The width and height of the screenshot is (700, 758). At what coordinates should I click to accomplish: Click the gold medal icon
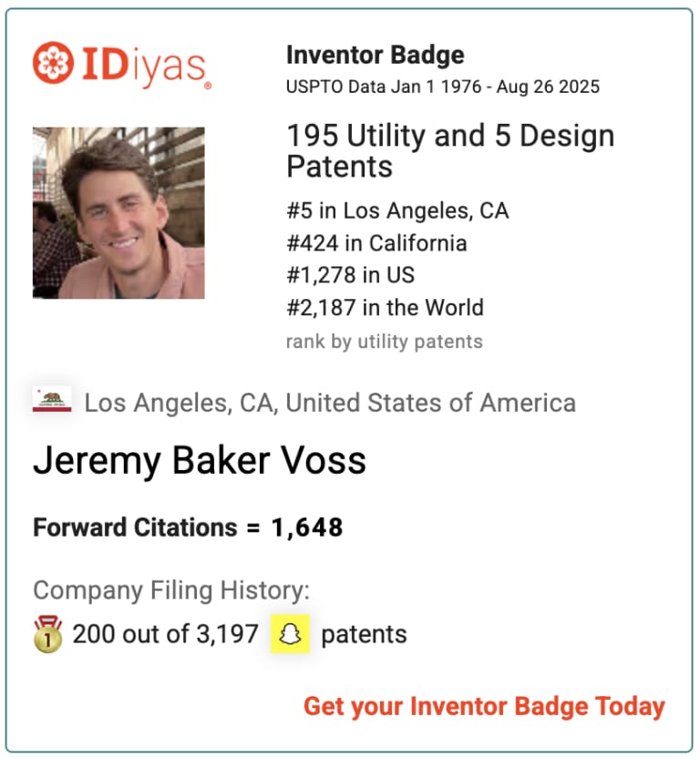tap(47, 634)
